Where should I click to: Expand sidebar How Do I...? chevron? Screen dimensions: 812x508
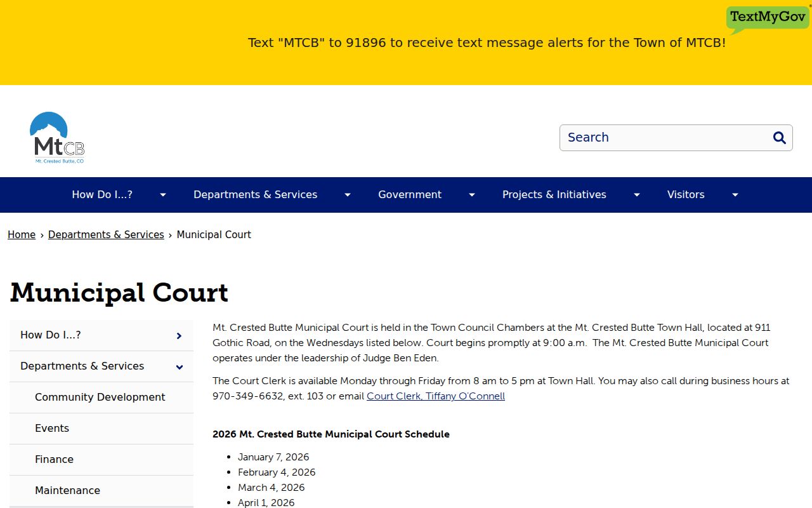click(179, 336)
